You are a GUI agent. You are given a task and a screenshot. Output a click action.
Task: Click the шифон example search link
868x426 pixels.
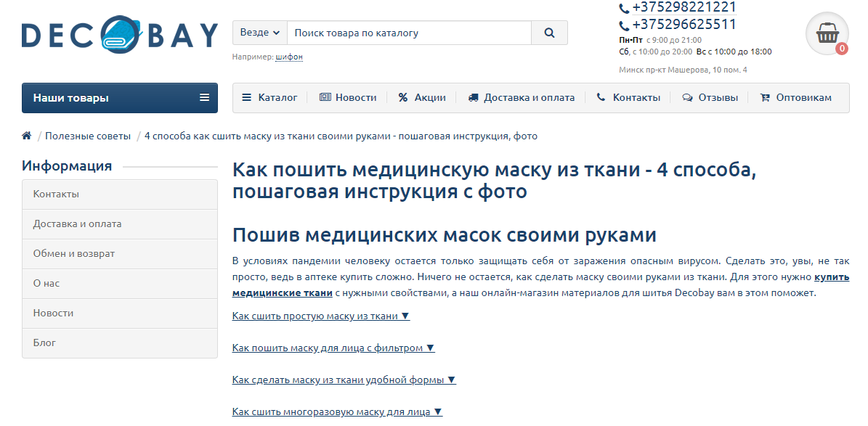coord(289,57)
